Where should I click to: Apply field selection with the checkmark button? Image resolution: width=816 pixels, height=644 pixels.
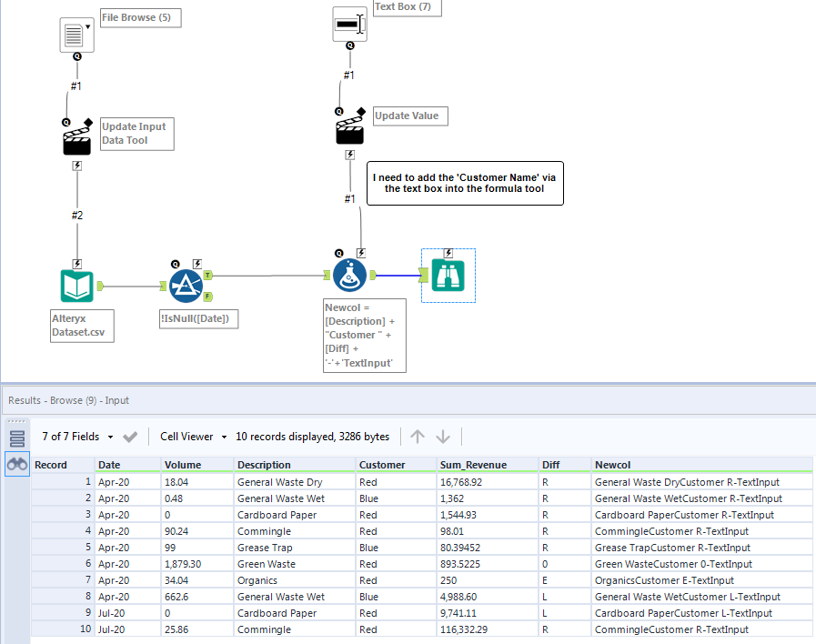(x=128, y=436)
